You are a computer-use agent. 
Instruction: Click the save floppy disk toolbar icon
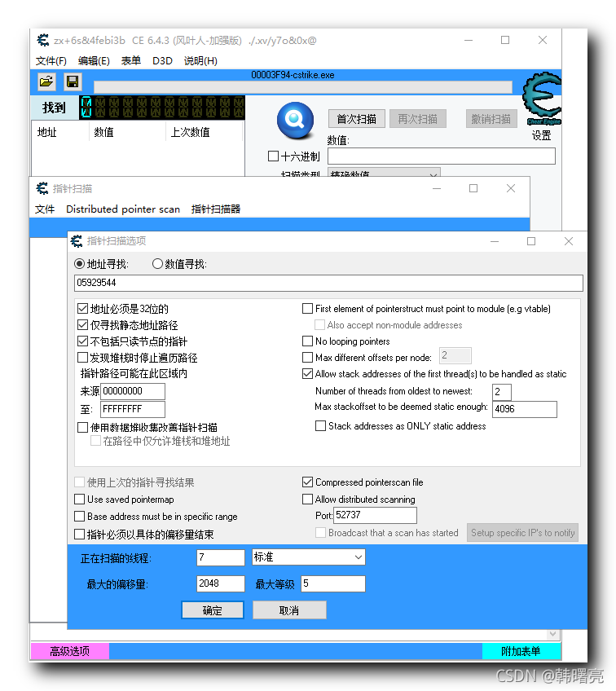pyautogui.click(x=73, y=82)
